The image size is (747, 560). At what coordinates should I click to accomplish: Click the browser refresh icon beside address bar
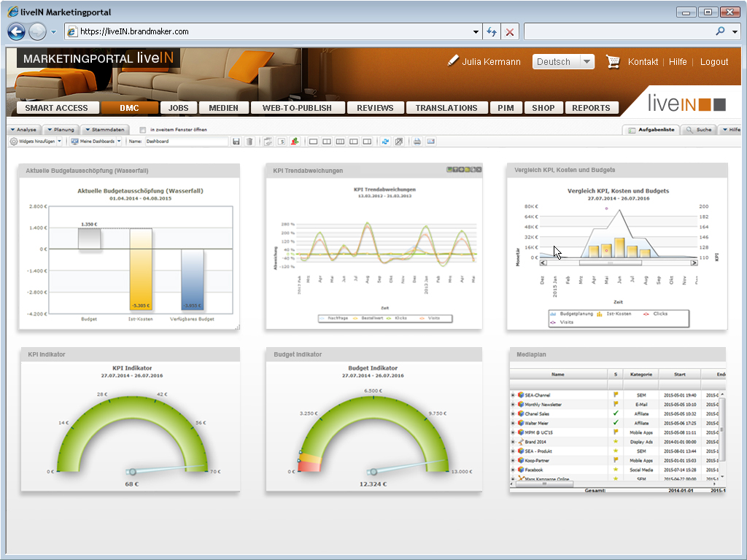pyautogui.click(x=492, y=32)
